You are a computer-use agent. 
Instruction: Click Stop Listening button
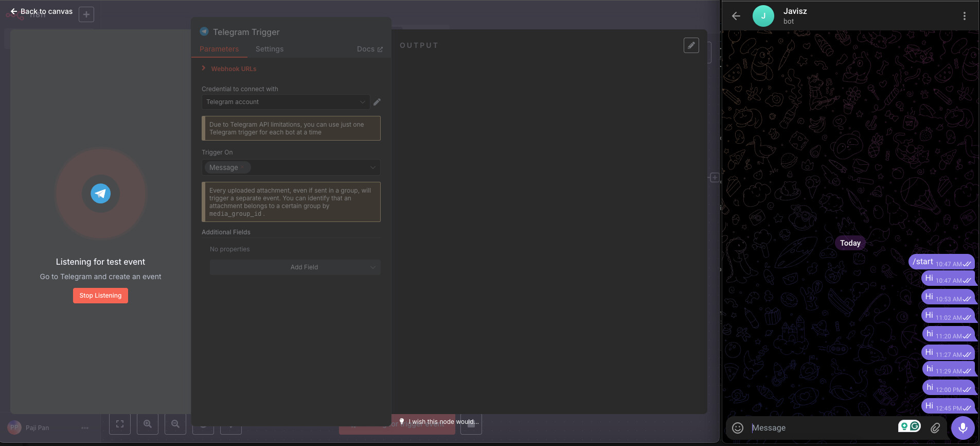click(100, 296)
